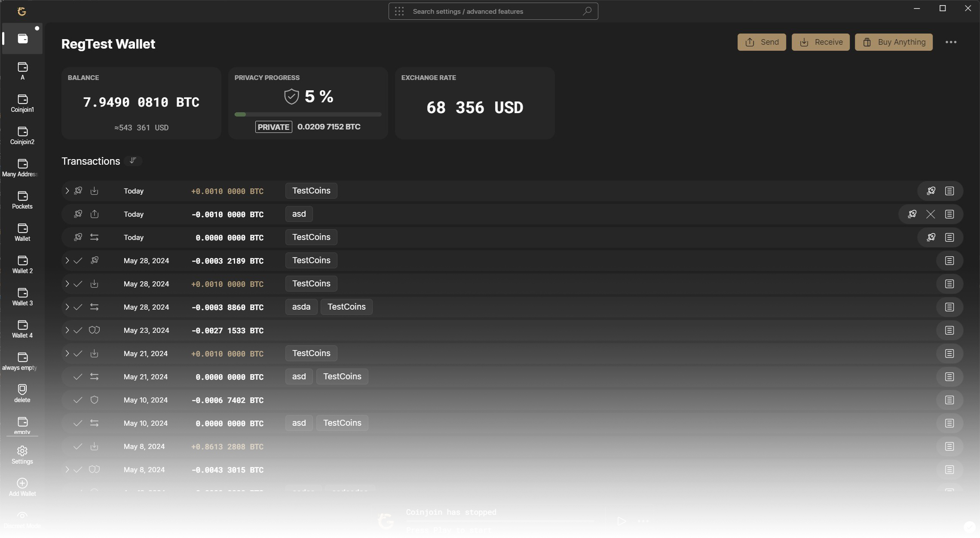Expand the May 23, 2024 coinjoin transaction
The image size is (980, 538).
point(67,330)
